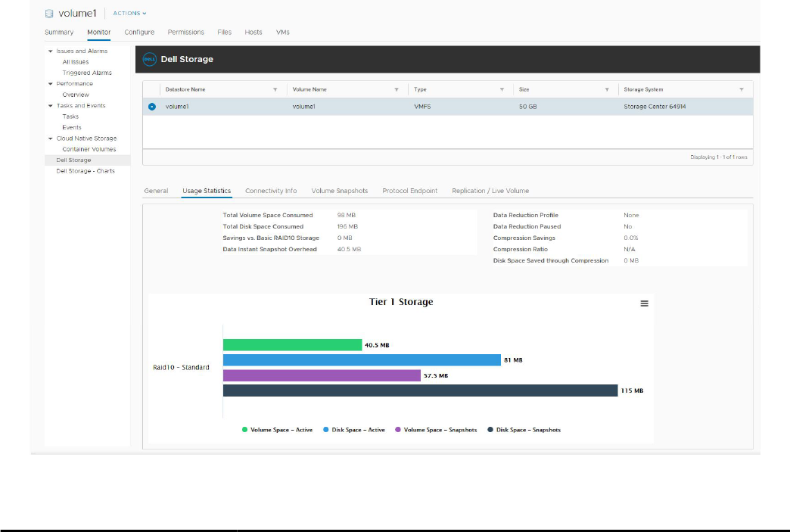Open Dell Storage - Charts in sidebar
This screenshot has height=532, width=790.
coord(86,171)
